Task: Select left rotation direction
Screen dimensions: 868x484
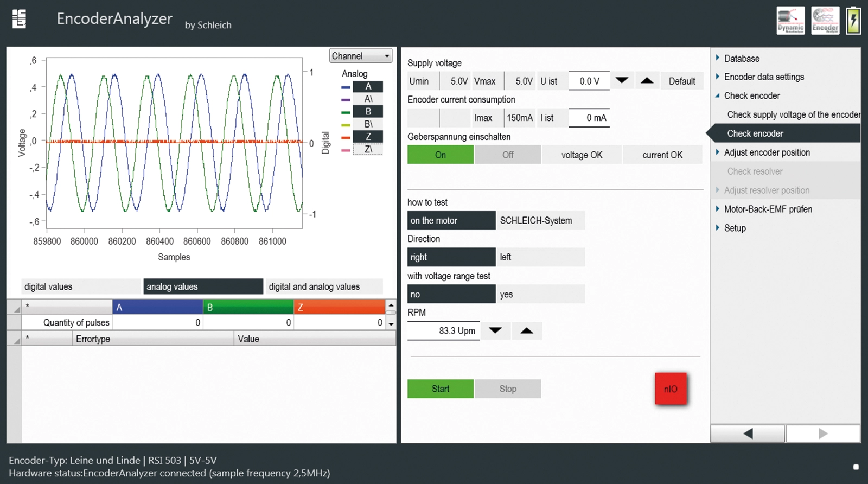Action: coord(540,257)
